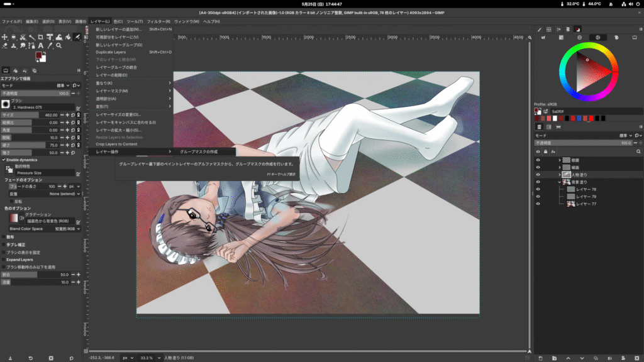Screen dimensions: 644x362
Task: Decrease 硬さ with the minus button
Action: click(62, 145)
